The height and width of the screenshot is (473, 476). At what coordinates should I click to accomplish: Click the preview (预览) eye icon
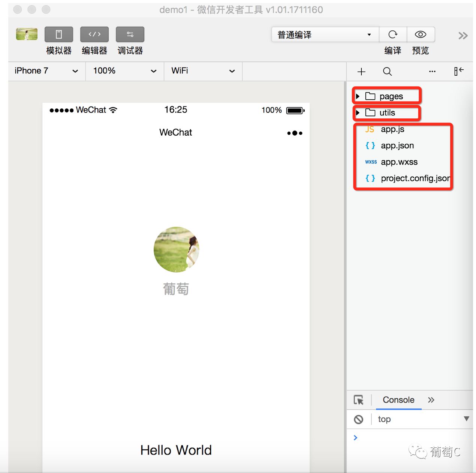421,34
